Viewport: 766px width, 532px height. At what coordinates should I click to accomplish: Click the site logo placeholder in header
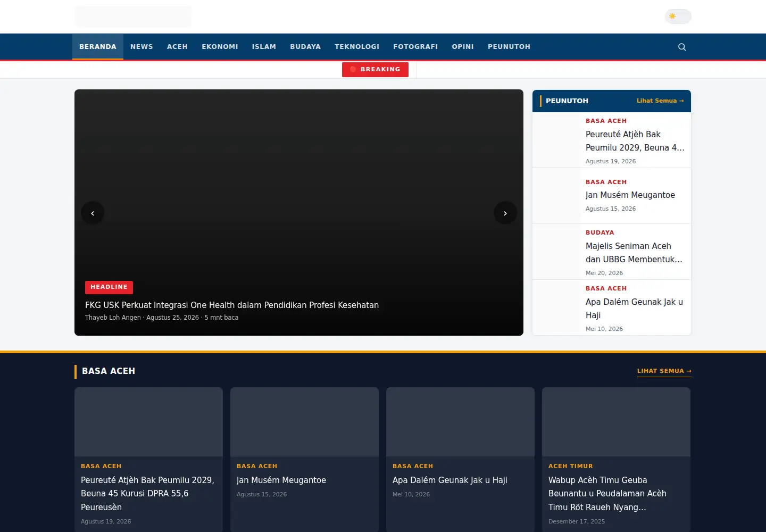point(133,16)
